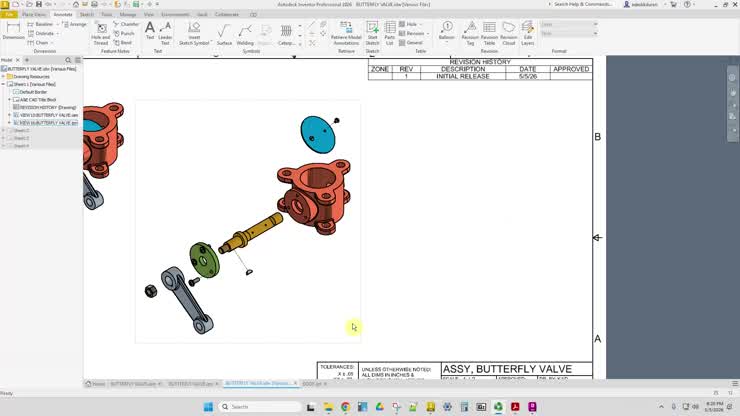
Task: Click the Start Sketch tool
Action: (372, 33)
